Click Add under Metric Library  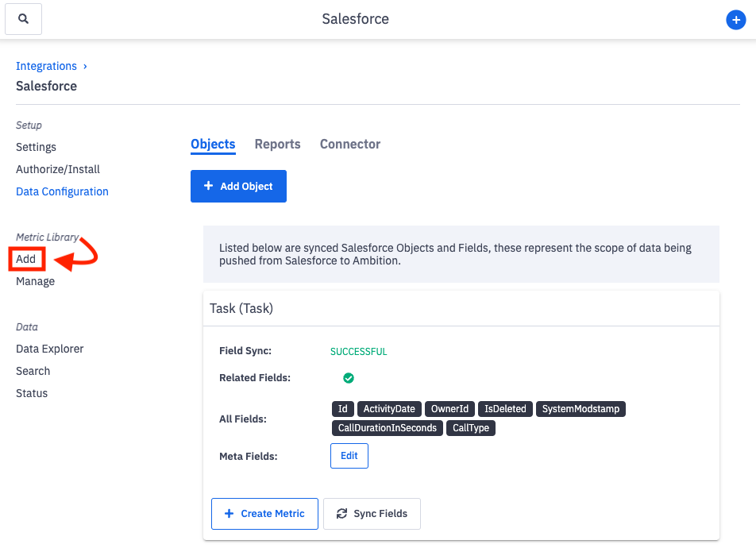click(25, 258)
